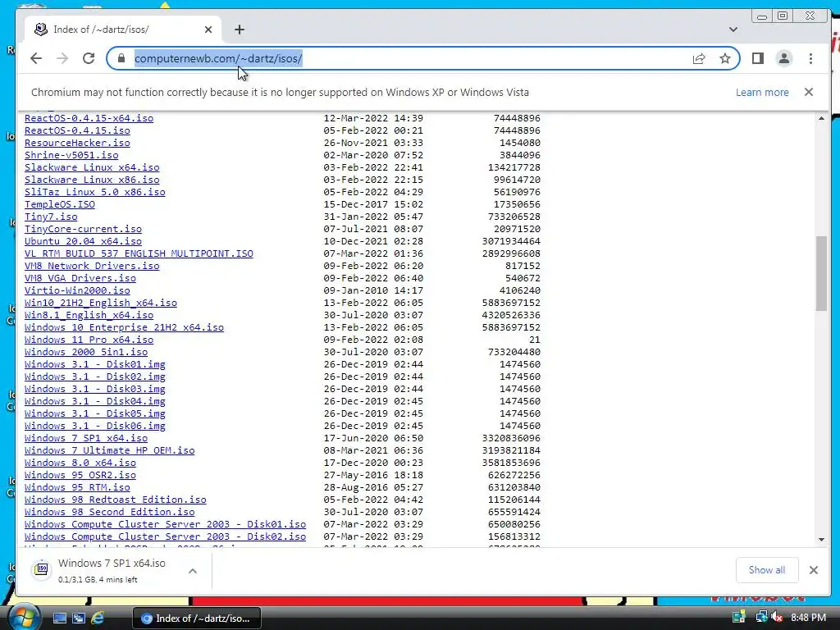Download Windows 3.1 - Disk06.img
Image resolution: width=840 pixels, height=630 pixels.
coord(95,427)
